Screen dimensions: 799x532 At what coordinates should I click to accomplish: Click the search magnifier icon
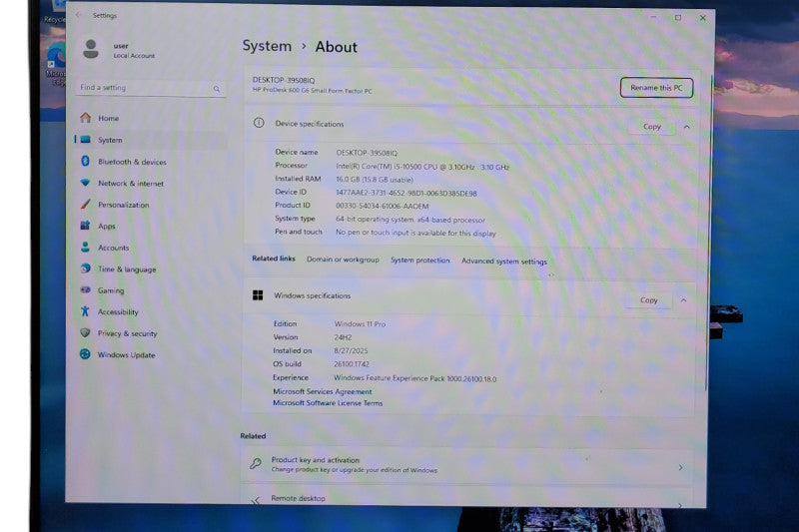point(217,89)
